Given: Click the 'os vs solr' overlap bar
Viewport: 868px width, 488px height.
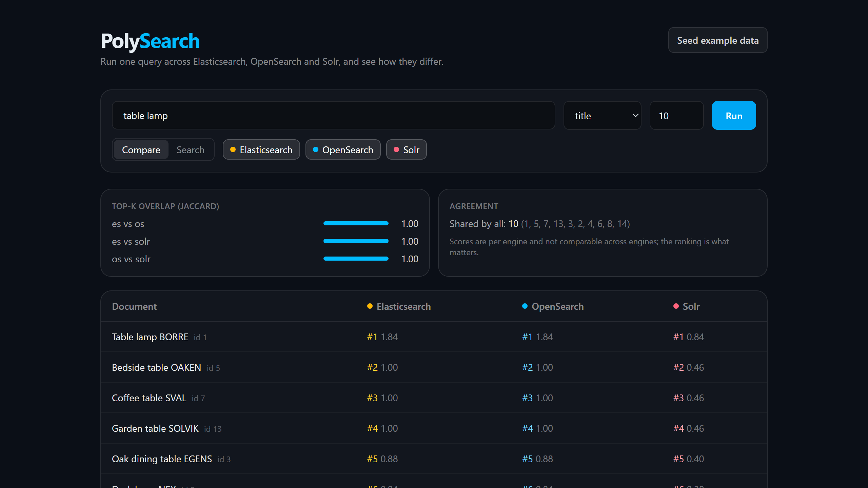Looking at the screenshot, I should tap(356, 259).
